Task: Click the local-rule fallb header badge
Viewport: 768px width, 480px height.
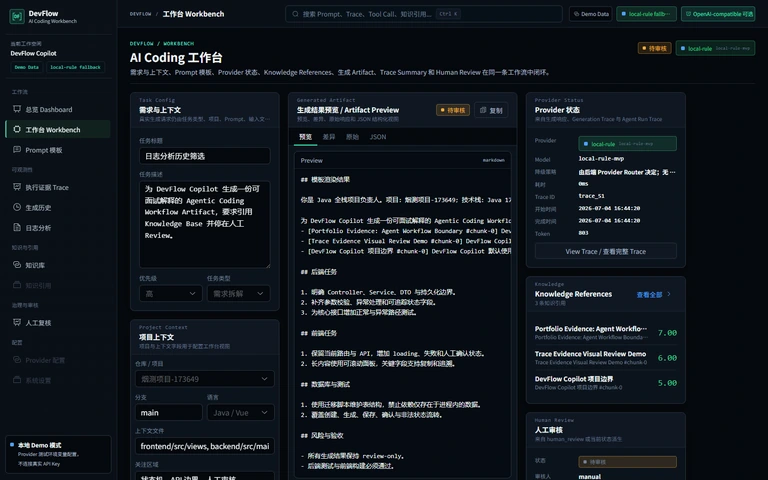Action: 646,14
